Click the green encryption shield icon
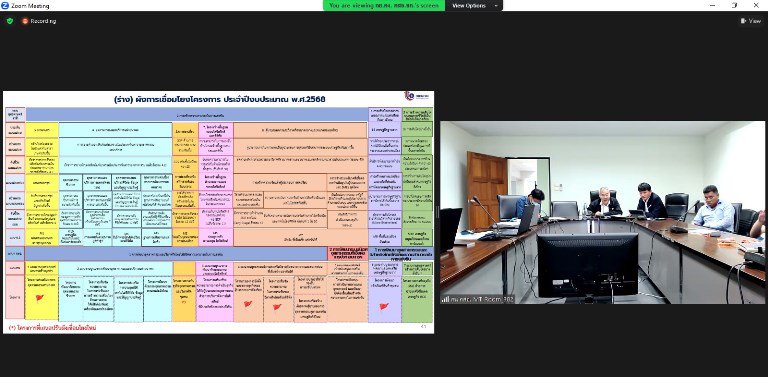The width and height of the screenshot is (768, 377). point(10,21)
